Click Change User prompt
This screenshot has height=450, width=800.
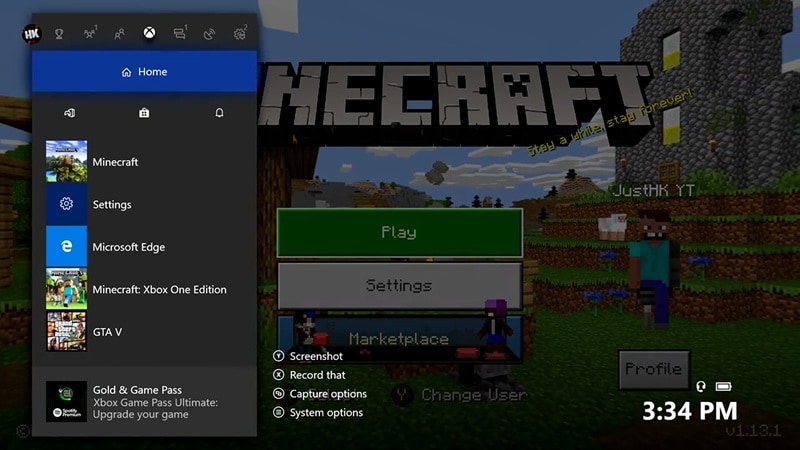[459, 394]
